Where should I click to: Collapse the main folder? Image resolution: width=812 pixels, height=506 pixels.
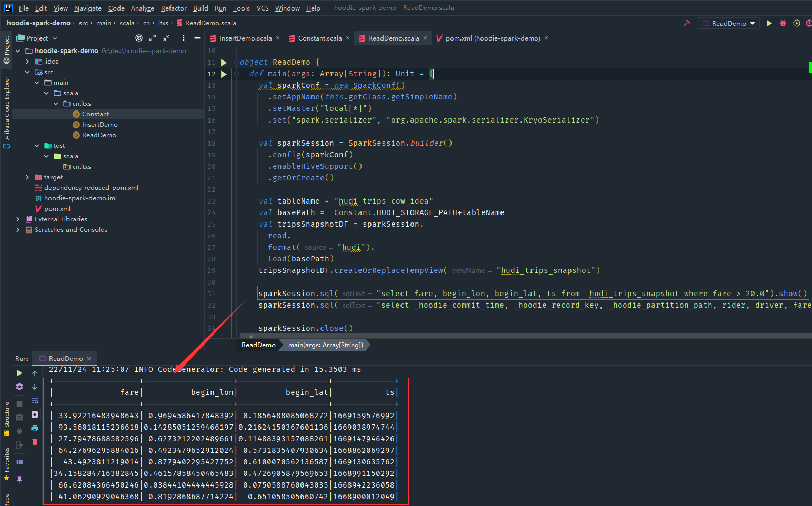(37, 83)
